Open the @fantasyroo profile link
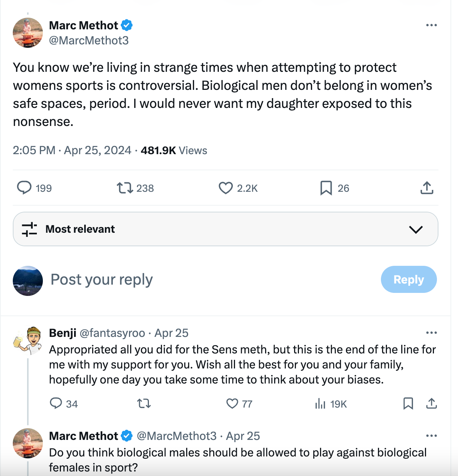Screen dimensions: 458x476 click(x=112, y=333)
